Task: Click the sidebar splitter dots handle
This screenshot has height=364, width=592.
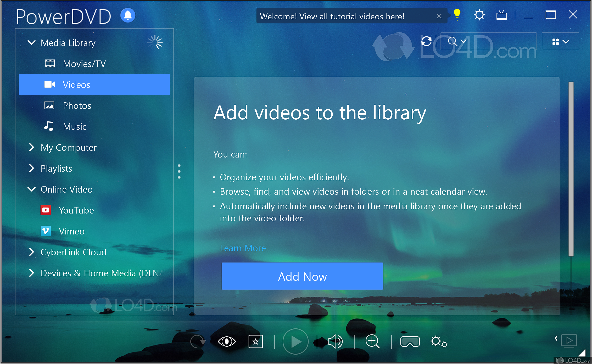Action: 179,171
